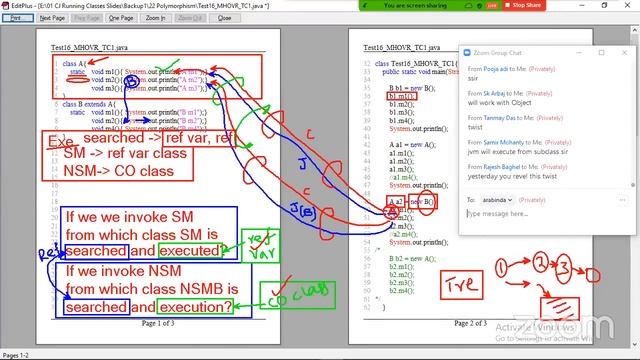Click sender name 'Rajesh Baghel' in chat
The width and height of the screenshot is (640, 360).
(502, 167)
